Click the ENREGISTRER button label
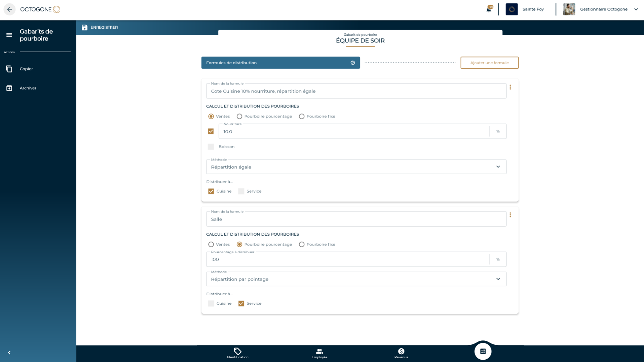Screen dimensions: 644x362 tap(104, 28)
